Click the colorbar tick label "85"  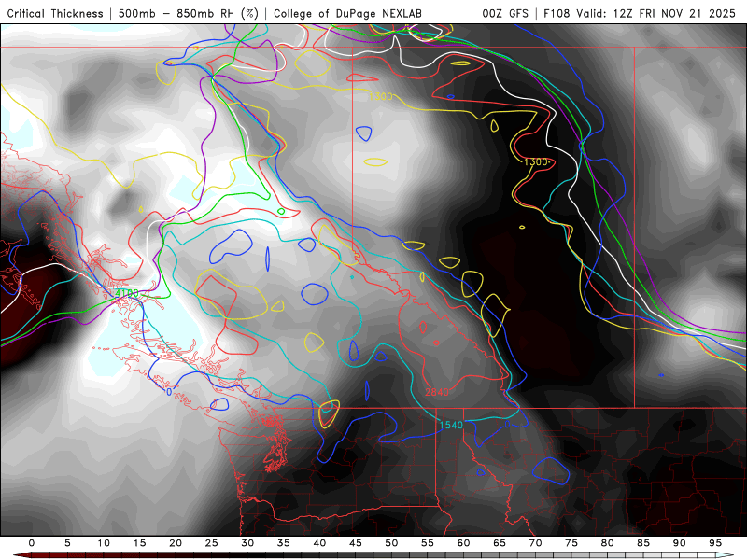pyautogui.click(x=643, y=543)
